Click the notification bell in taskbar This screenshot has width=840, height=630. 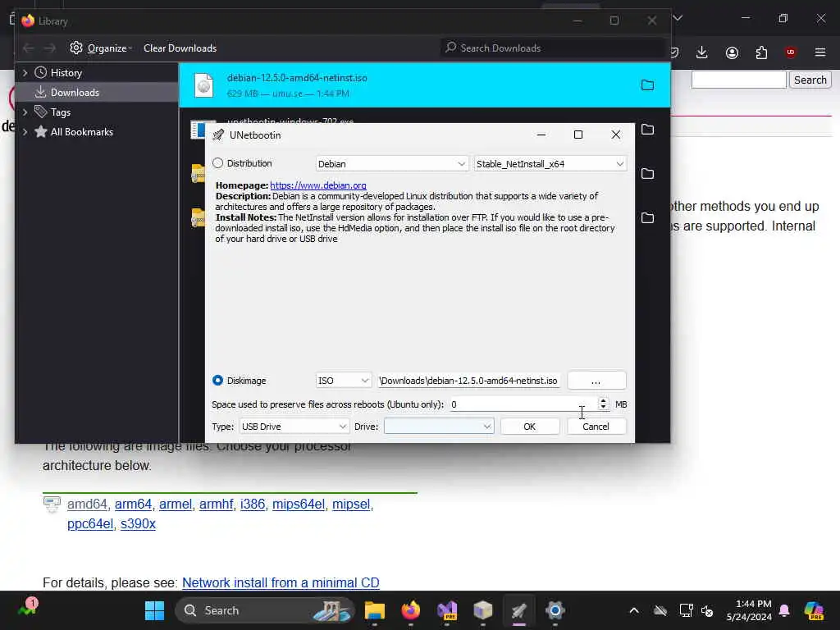(784, 610)
